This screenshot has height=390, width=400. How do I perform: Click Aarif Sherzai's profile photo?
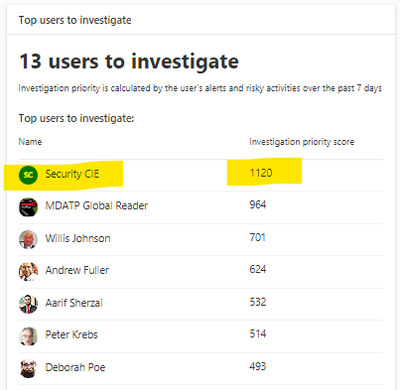28,304
